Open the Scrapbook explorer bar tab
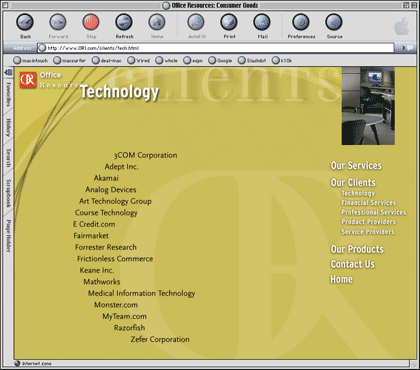This screenshot has height=370, width=420. click(x=9, y=193)
